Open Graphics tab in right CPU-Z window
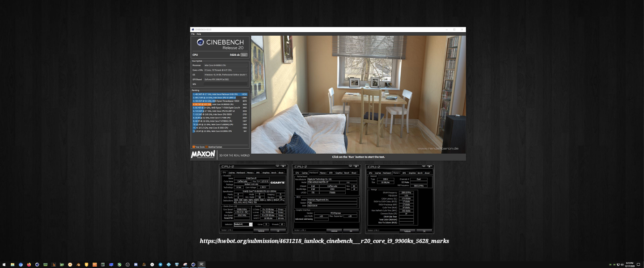644x268 pixels. (412, 173)
